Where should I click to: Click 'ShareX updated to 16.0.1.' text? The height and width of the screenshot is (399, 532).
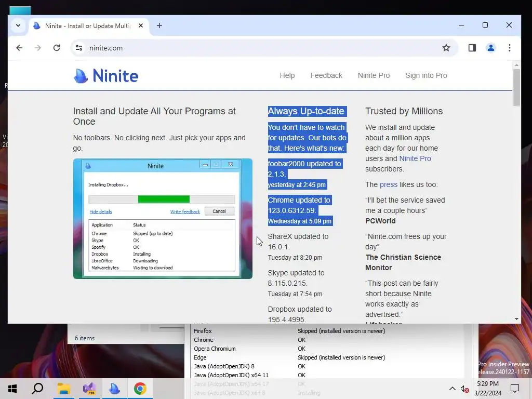pyautogui.click(x=298, y=242)
